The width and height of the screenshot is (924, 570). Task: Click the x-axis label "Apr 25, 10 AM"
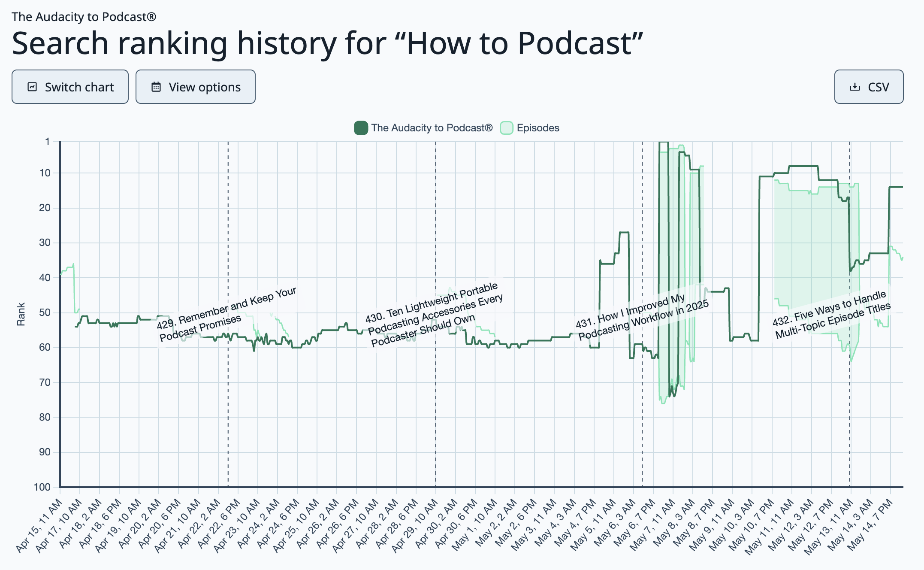click(x=296, y=525)
